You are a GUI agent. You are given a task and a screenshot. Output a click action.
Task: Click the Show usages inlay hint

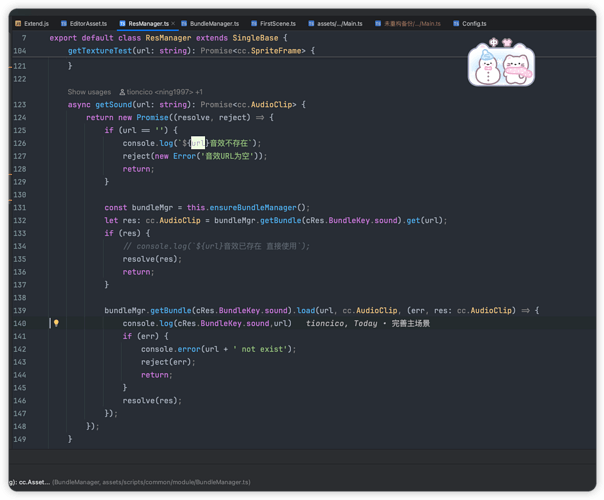tap(89, 92)
